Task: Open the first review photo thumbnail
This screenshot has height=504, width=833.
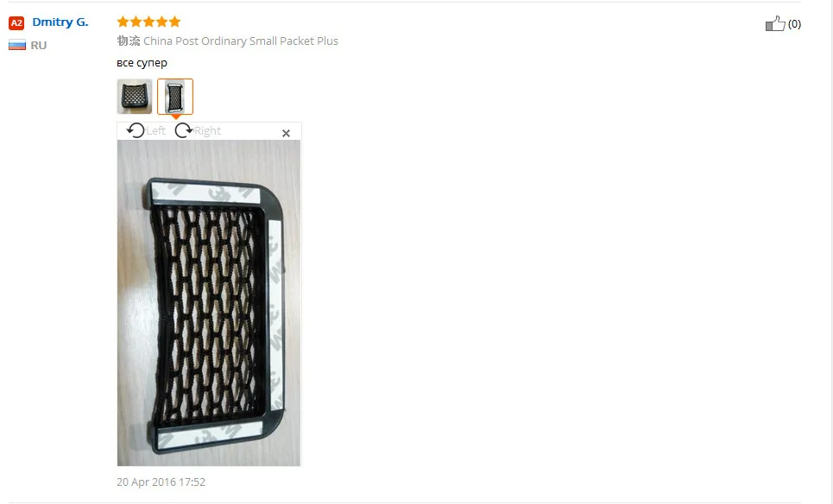Action: tap(135, 97)
